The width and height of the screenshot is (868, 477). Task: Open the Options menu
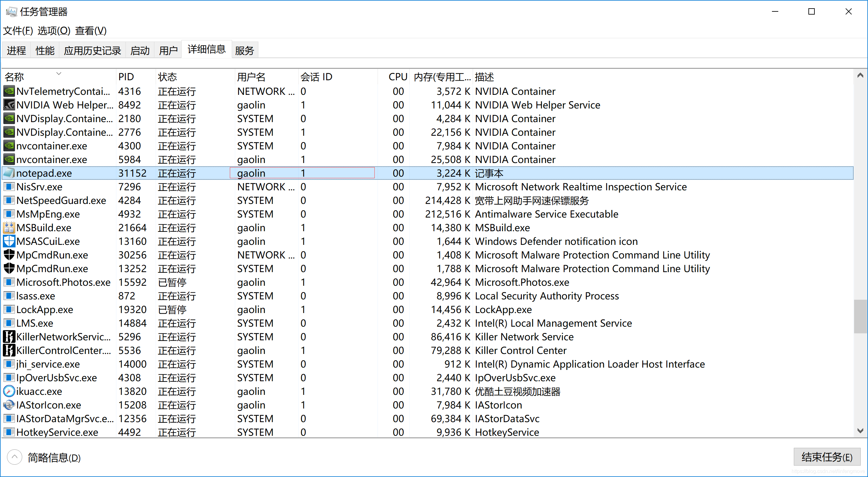(54, 31)
